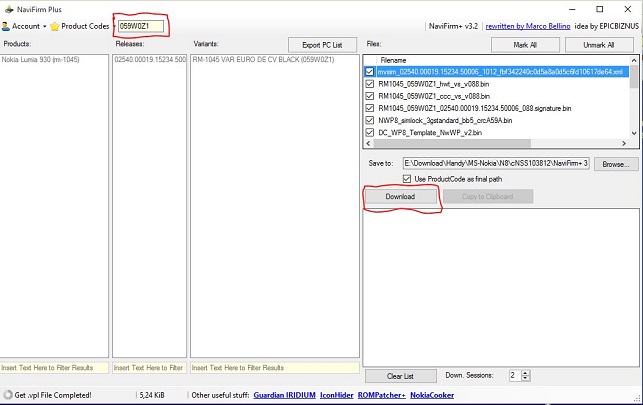Image resolution: width=643 pixels, height=405 pixels.
Task: Toggle the RM1045 hwt_vs_v088.bin checkbox
Action: (x=370, y=84)
